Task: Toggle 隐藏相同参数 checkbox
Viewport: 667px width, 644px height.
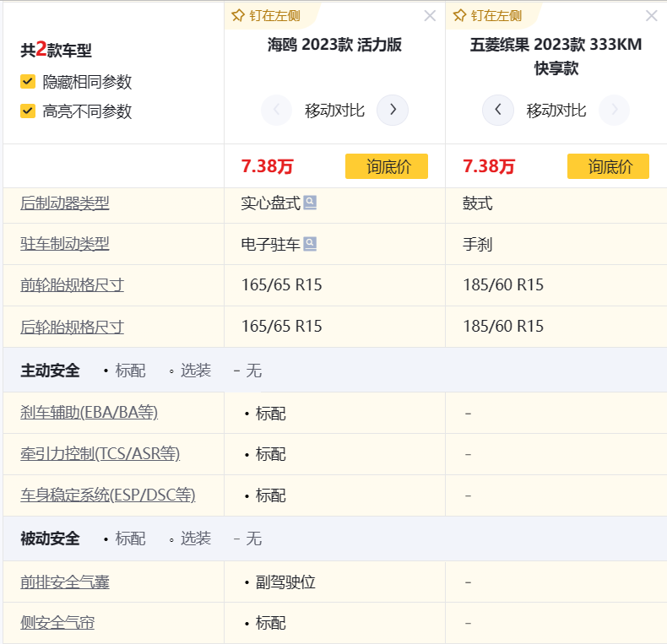Action: pos(28,81)
